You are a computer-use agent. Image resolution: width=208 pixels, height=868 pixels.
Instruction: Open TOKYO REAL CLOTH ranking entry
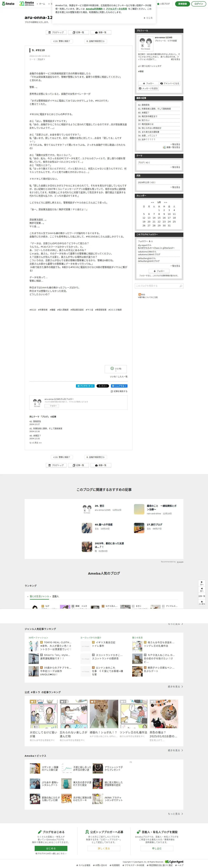tap(58, 642)
